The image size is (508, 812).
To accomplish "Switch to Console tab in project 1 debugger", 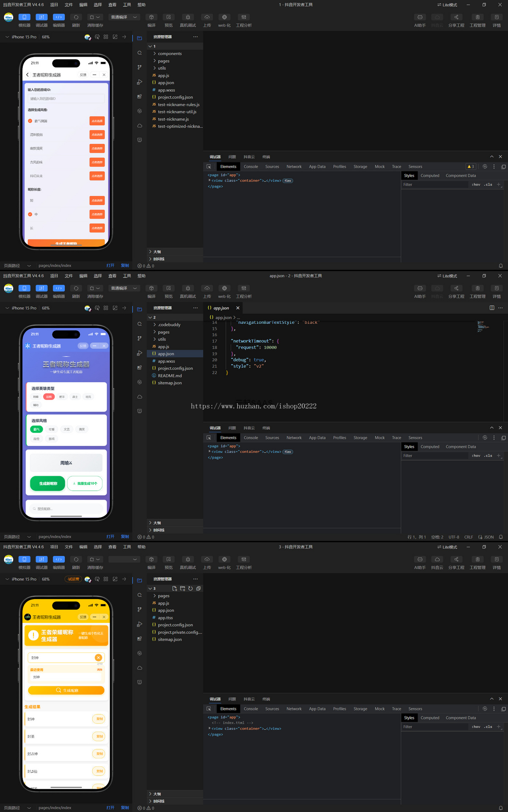I will [251, 167].
